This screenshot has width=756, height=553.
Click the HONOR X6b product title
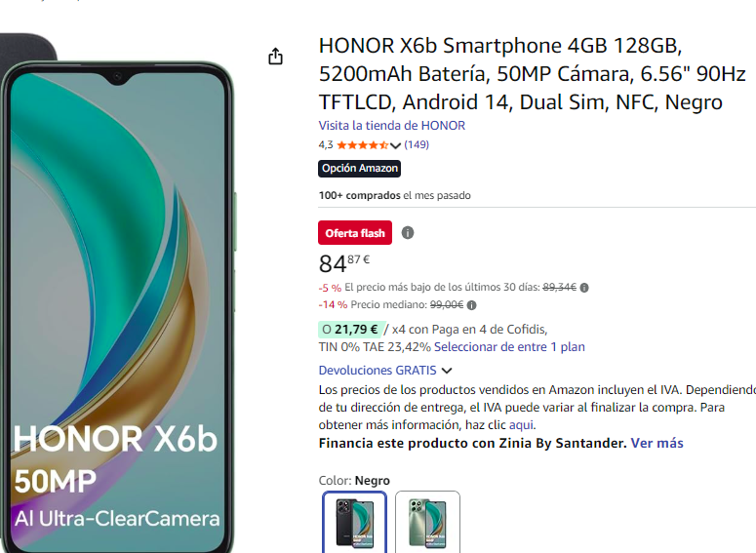(532, 74)
